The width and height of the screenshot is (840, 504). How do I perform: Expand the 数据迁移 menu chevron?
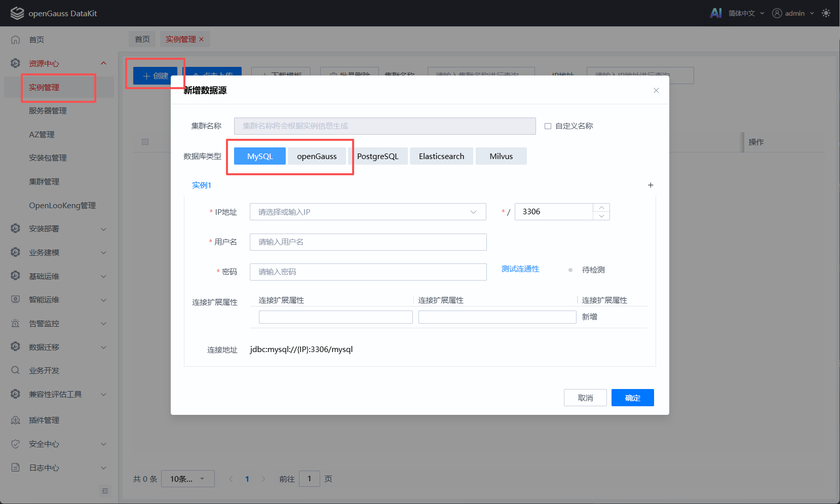coord(103,347)
